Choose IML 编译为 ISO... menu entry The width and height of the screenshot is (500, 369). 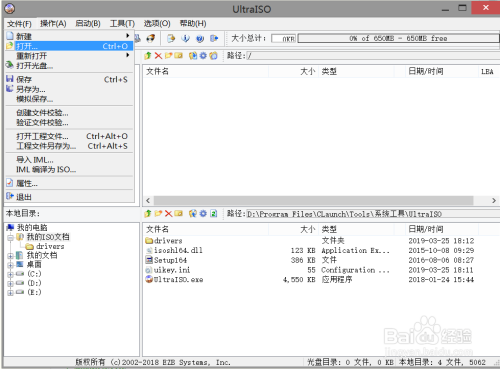coord(69,170)
